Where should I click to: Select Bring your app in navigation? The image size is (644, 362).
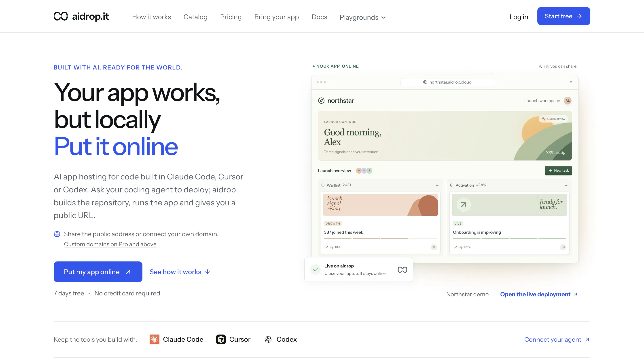pyautogui.click(x=277, y=17)
